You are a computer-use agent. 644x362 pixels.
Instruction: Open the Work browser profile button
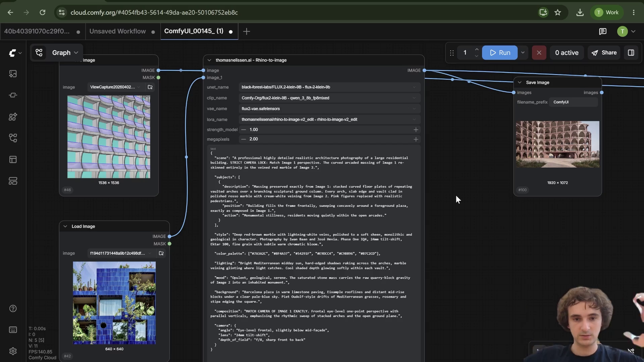pos(607,12)
